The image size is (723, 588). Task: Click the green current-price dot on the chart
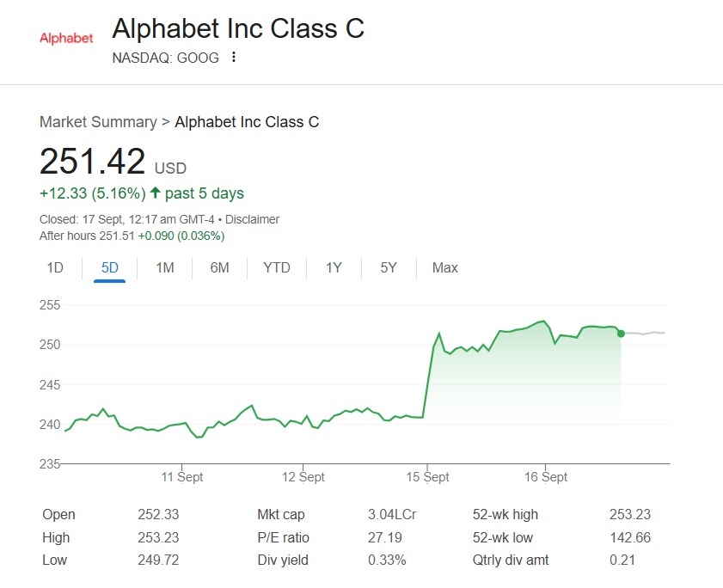[x=621, y=334]
